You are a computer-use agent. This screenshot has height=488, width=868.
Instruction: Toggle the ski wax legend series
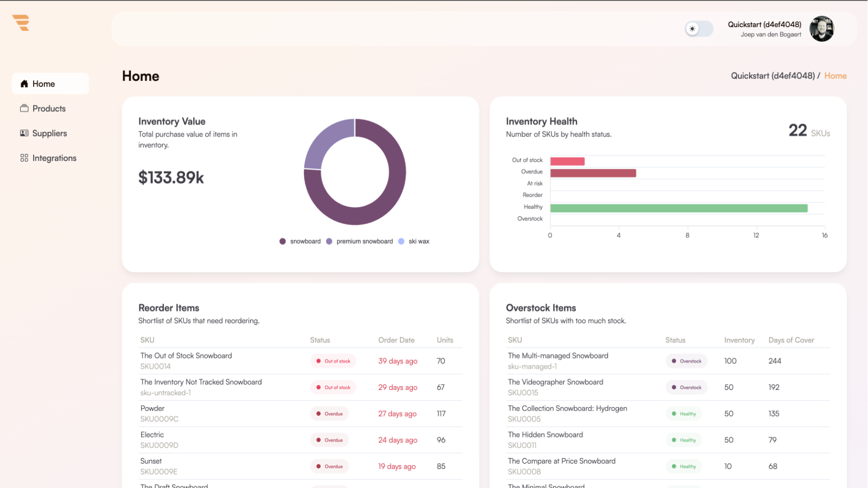(x=414, y=241)
